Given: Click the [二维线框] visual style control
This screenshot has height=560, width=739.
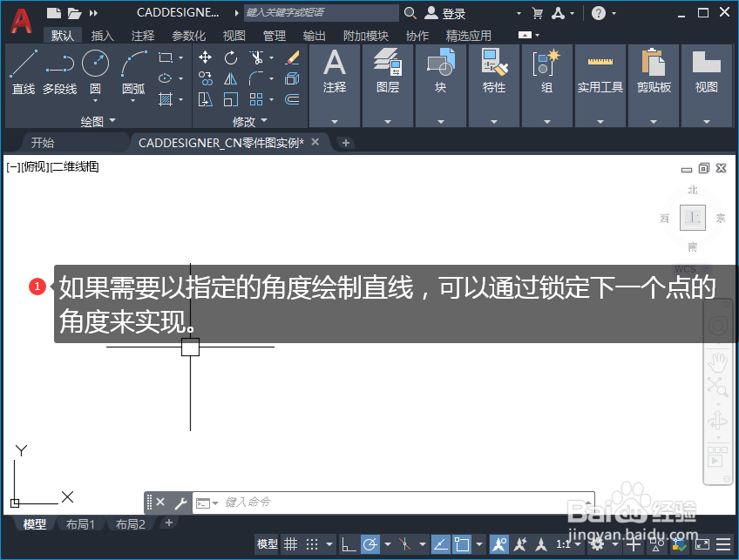Looking at the screenshot, I should tap(74, 166).
